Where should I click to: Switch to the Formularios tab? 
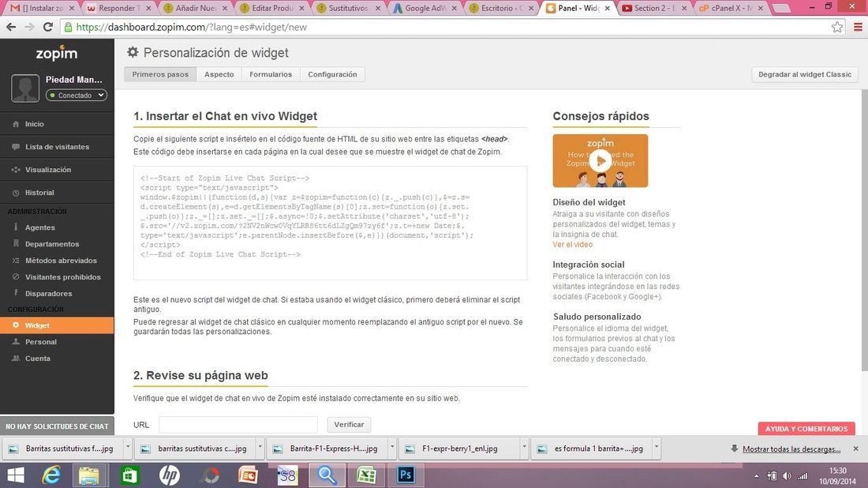coord(271,74)
